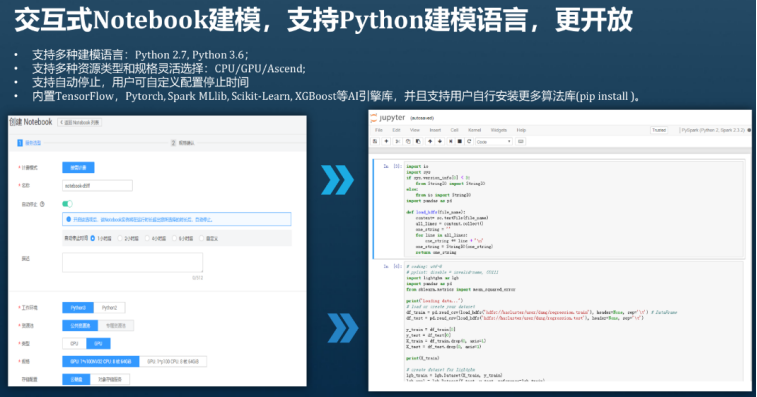The width and height of the screenshot is (757, 397).
Task: Cut selected cell using scissors icon
Action: click(397, 142)
